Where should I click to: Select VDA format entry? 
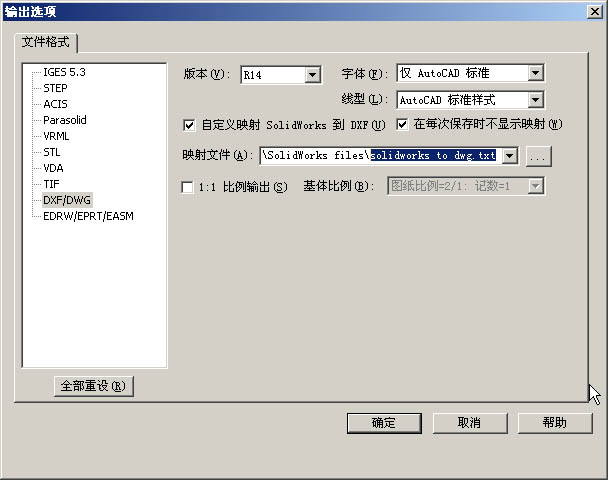[53, 168]
